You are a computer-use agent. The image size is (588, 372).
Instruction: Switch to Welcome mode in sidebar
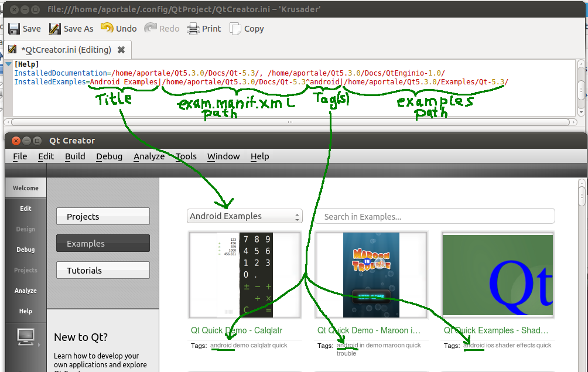(x=26, y=188)
